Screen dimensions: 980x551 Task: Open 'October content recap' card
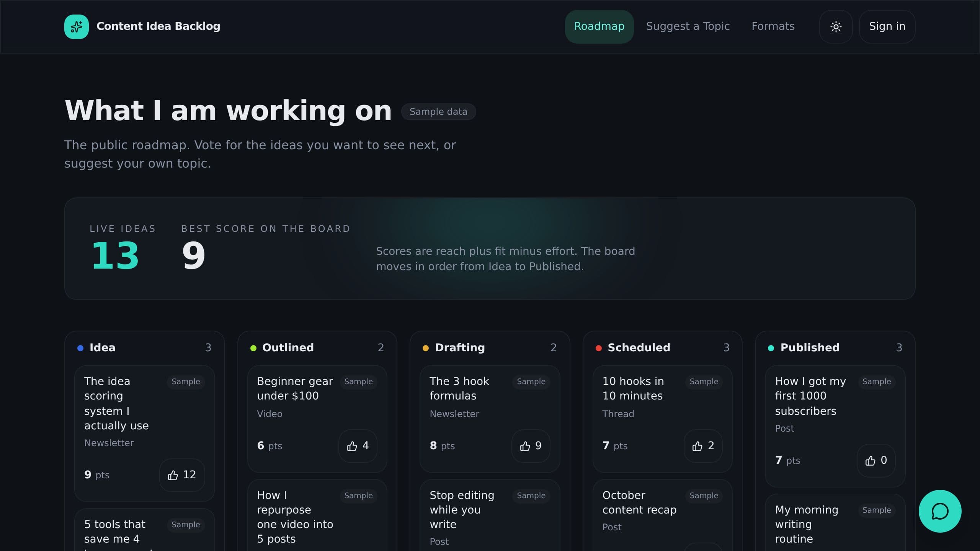coord(662,516)
